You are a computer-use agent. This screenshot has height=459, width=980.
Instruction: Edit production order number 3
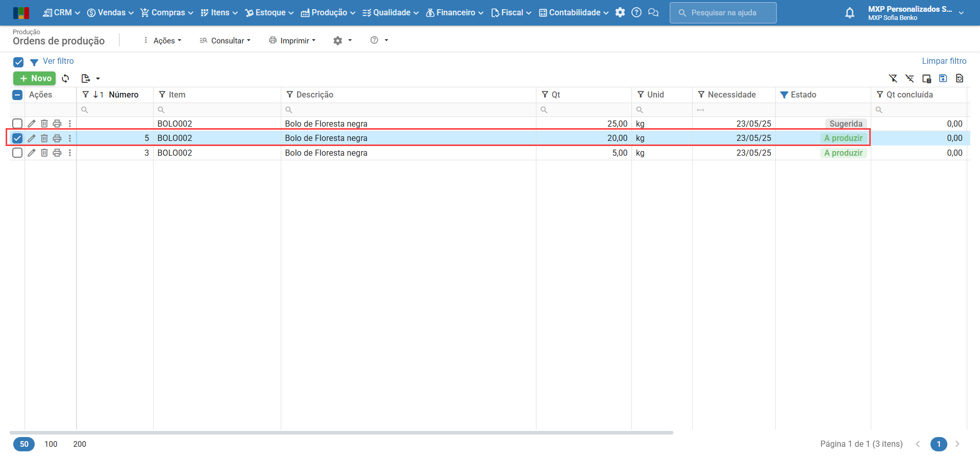pos(32,153)
